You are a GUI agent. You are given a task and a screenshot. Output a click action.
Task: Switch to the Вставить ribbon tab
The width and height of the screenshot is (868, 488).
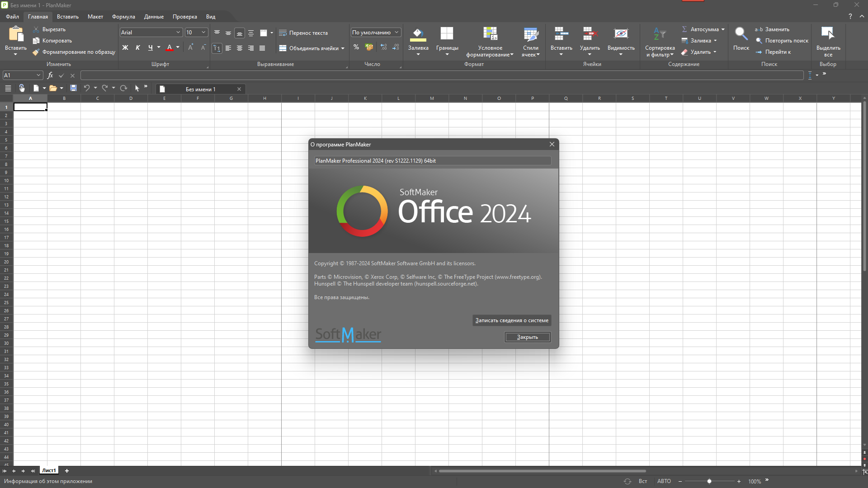pyautogui.click(x=68, y=17)
